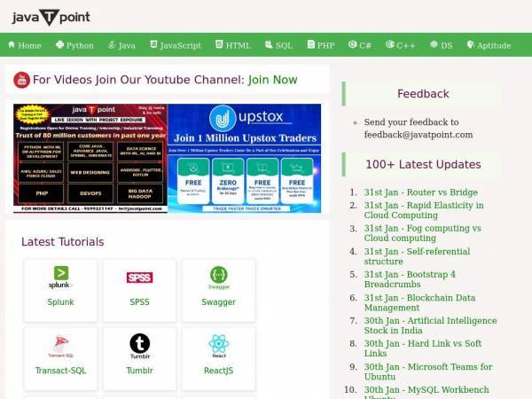Open Microsoft Teams for Ubuntu link

coord(428,372)
